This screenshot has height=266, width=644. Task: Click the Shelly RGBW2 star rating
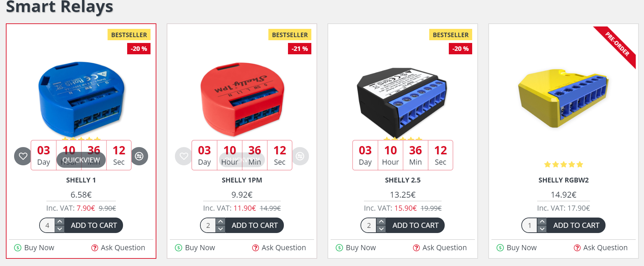564,165
